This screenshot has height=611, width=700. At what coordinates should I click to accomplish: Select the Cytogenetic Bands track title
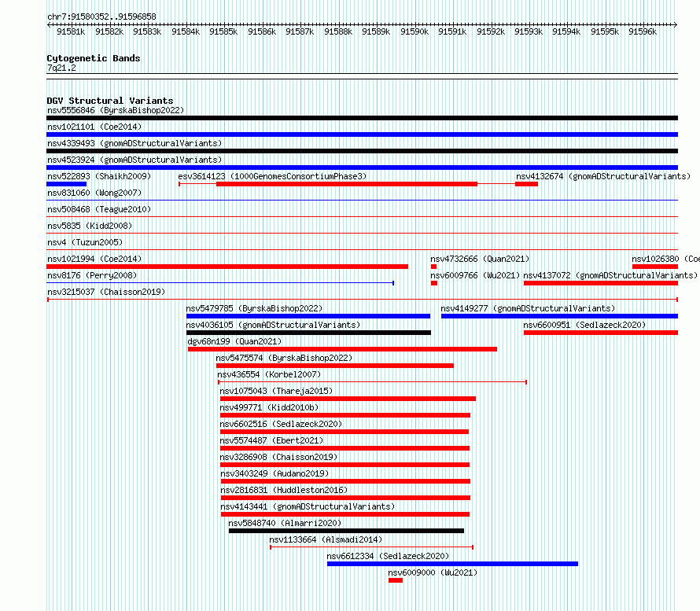[x=94, y=58]
